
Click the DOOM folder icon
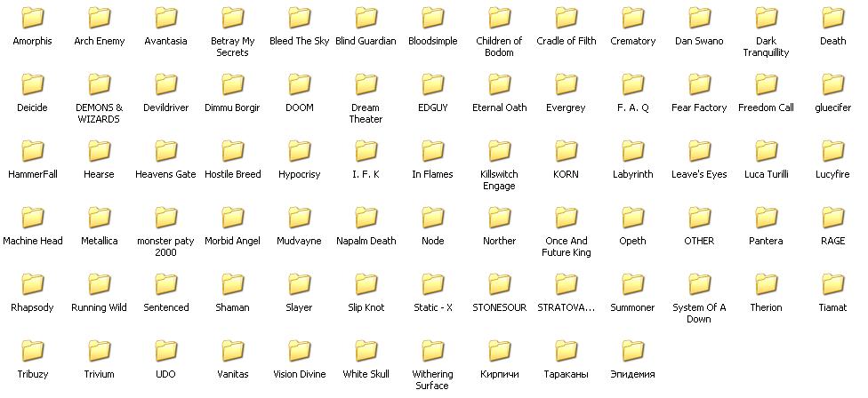[300, 84]
